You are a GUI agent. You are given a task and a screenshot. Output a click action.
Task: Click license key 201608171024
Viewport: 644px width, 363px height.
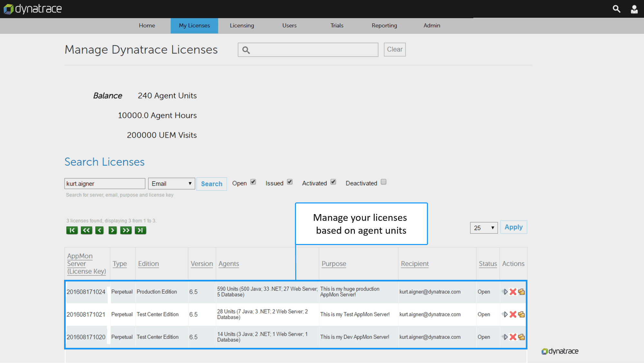[86, 292]
